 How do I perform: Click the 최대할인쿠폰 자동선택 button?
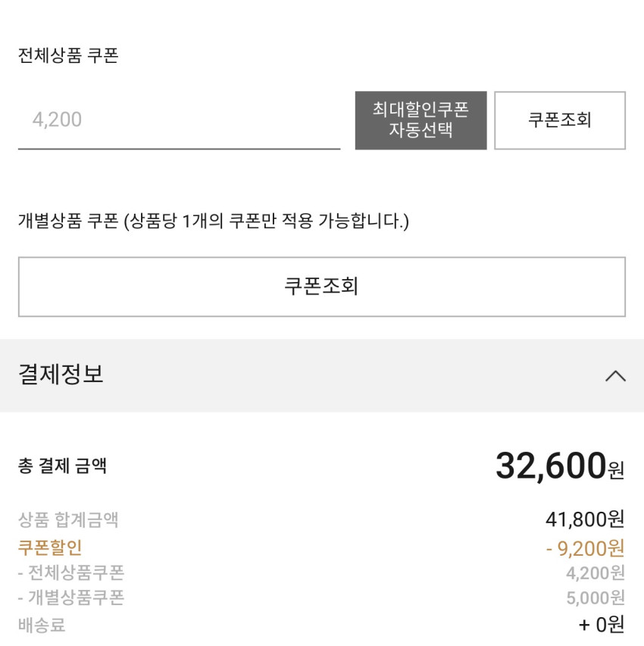tap(420, 120)
